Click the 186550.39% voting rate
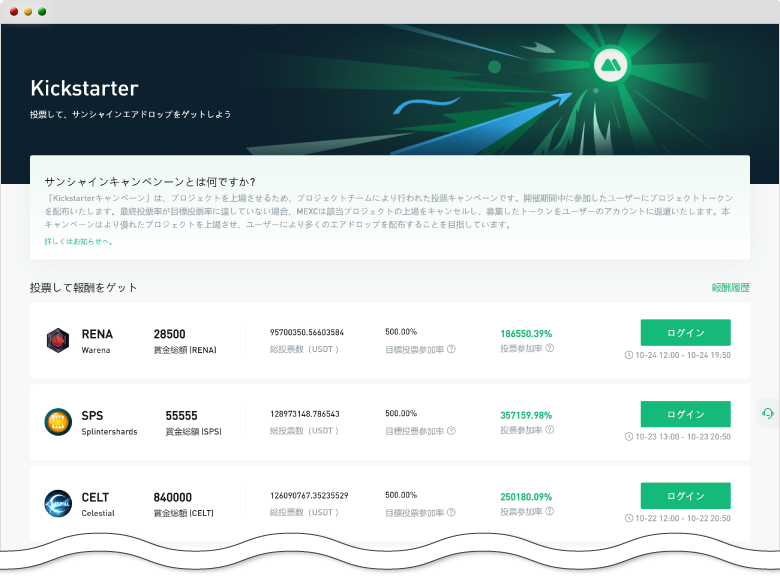 pos(526,334)
